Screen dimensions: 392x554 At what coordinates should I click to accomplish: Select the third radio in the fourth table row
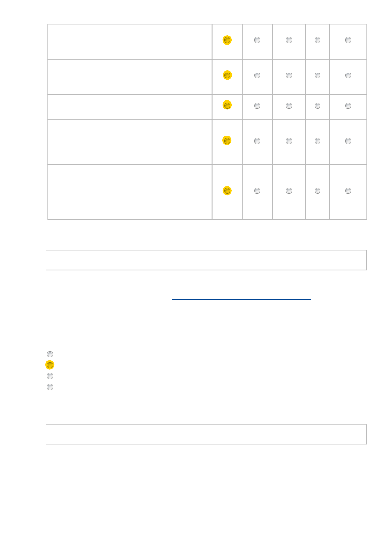[289, 141]
